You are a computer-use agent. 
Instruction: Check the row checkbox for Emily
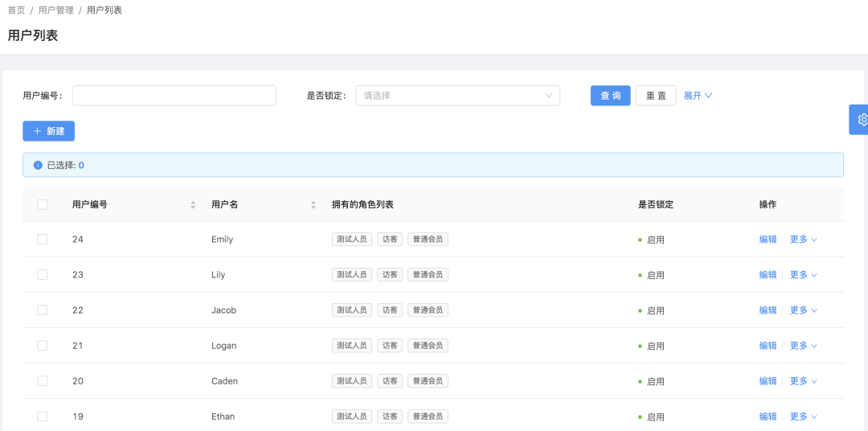[42, 240]
